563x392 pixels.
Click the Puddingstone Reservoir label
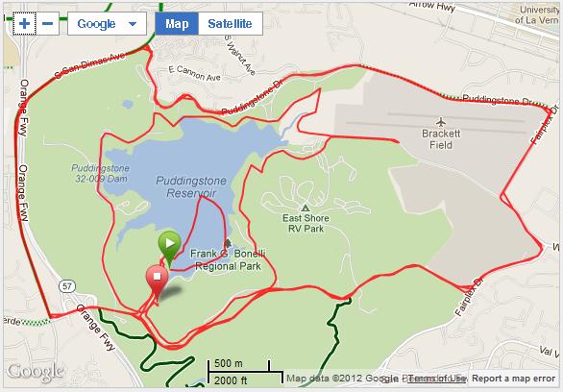pyautogui.click(x=191, y=186)
